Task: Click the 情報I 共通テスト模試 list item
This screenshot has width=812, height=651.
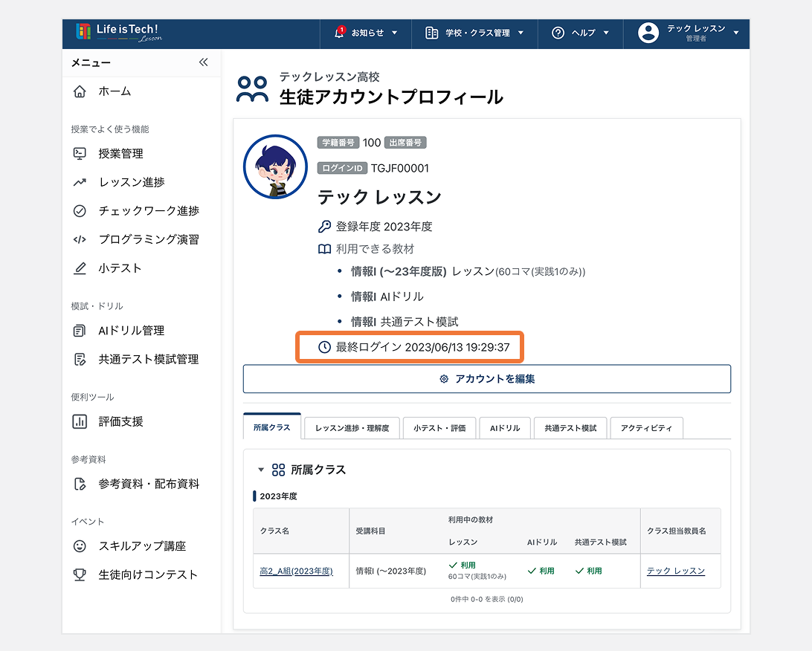Action: 405,322
